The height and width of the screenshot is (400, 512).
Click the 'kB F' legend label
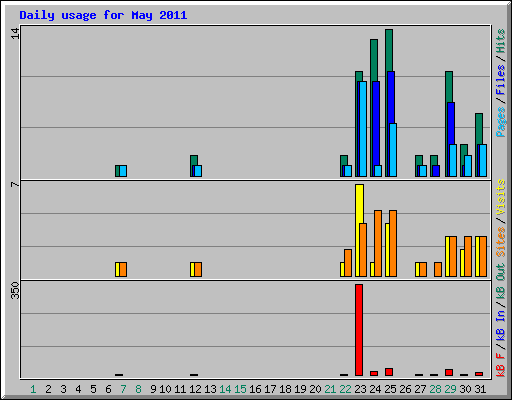500,365
